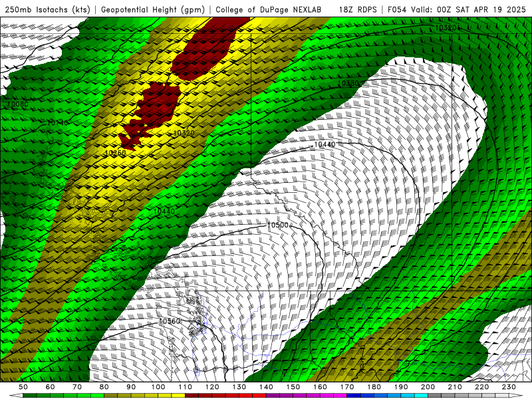
Task: Click the 100 value on the color scale
Action: tap(158, 387)
